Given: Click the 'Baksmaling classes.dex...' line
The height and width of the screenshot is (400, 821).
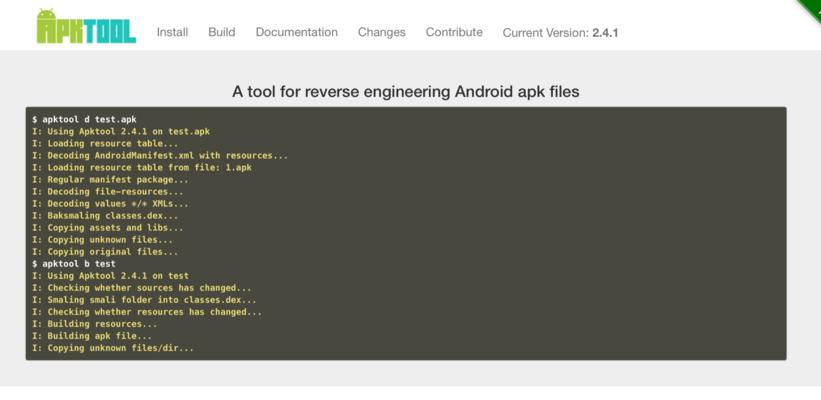Looking at the screenshot, I should click(x=105, y=216).
